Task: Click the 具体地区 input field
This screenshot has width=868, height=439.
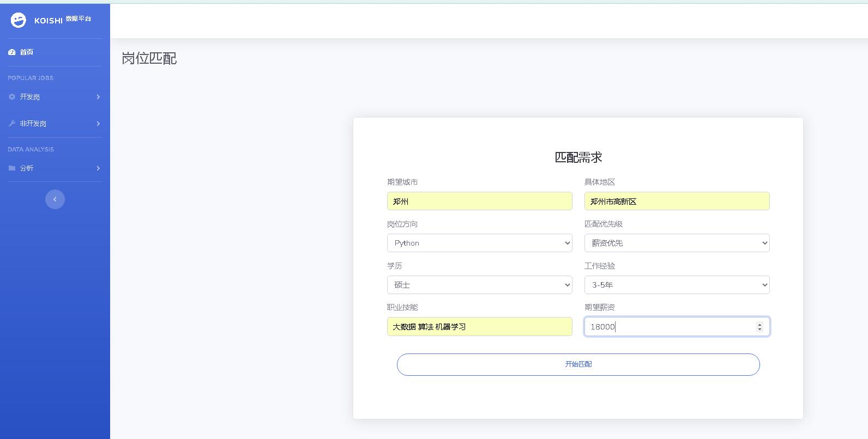Action: pyautogui.click(x=677, y=201)
